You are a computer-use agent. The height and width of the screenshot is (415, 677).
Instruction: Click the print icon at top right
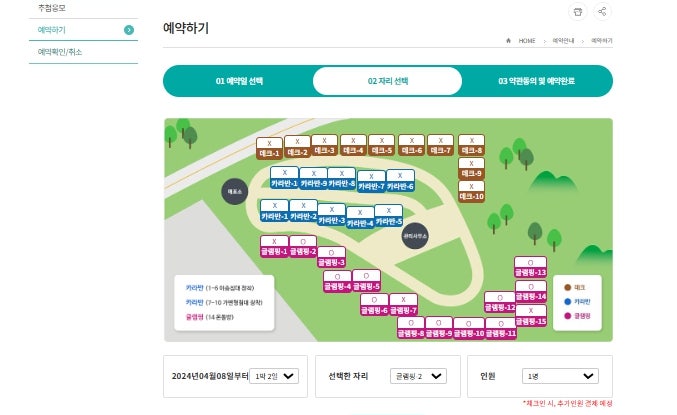click(578, 11)
